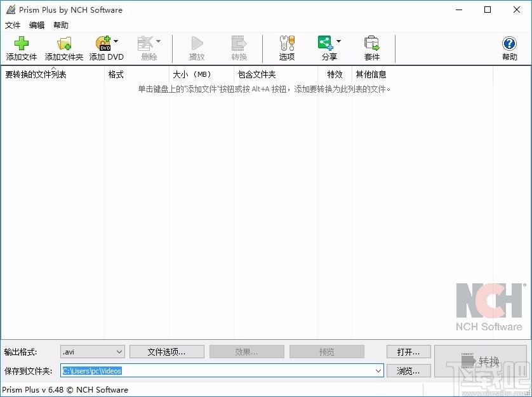Viewport: 532px width, 397px height.
Task: Sort by 要转换的文件列表 column header
Action: [53, 74]
